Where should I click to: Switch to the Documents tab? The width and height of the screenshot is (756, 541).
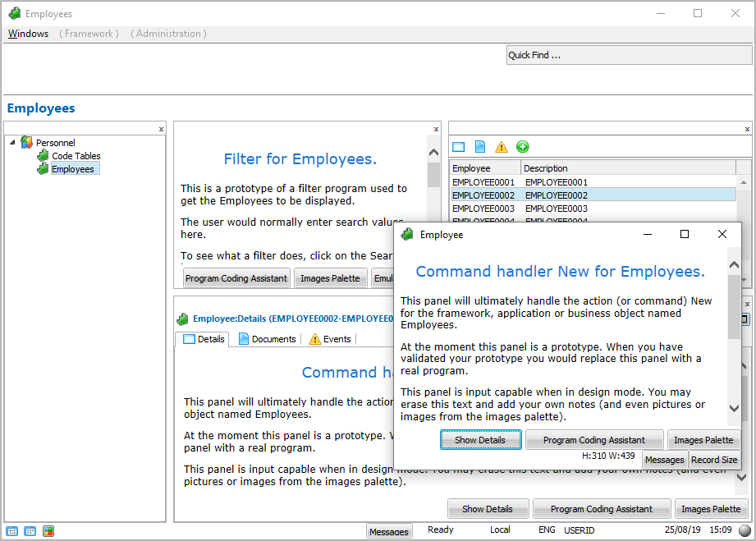point(268,339)
